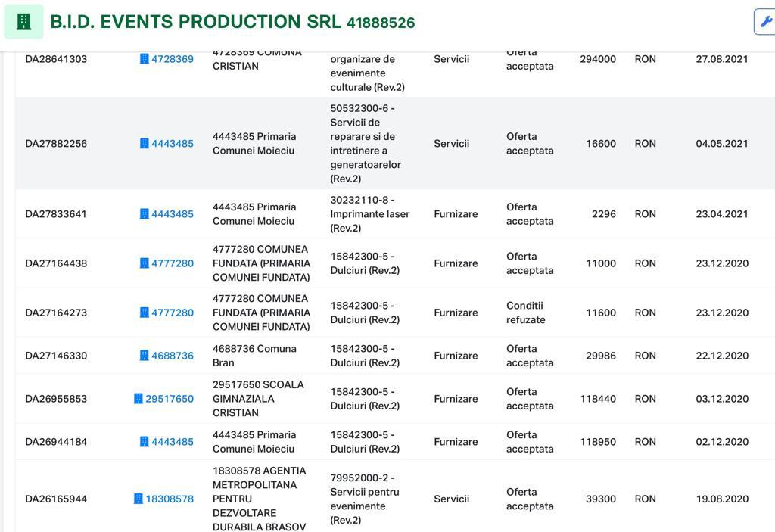
Task: Click building icon beside 4728369
Action: 145,59
